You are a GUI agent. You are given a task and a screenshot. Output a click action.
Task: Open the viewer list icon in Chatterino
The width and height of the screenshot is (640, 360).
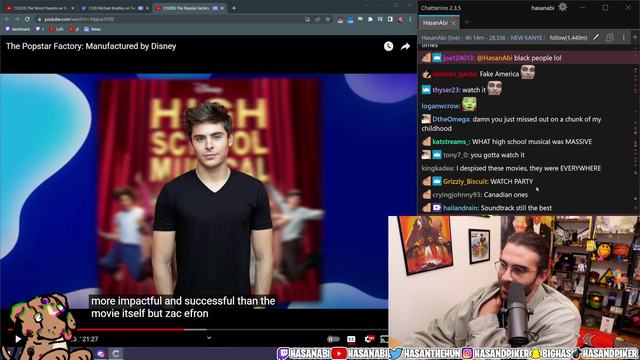click(609, 37)
